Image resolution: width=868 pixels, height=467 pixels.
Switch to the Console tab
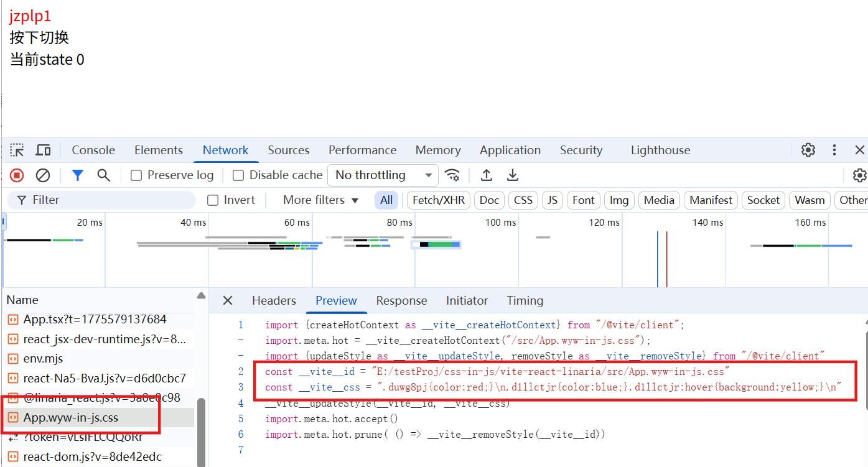[93, 150]
